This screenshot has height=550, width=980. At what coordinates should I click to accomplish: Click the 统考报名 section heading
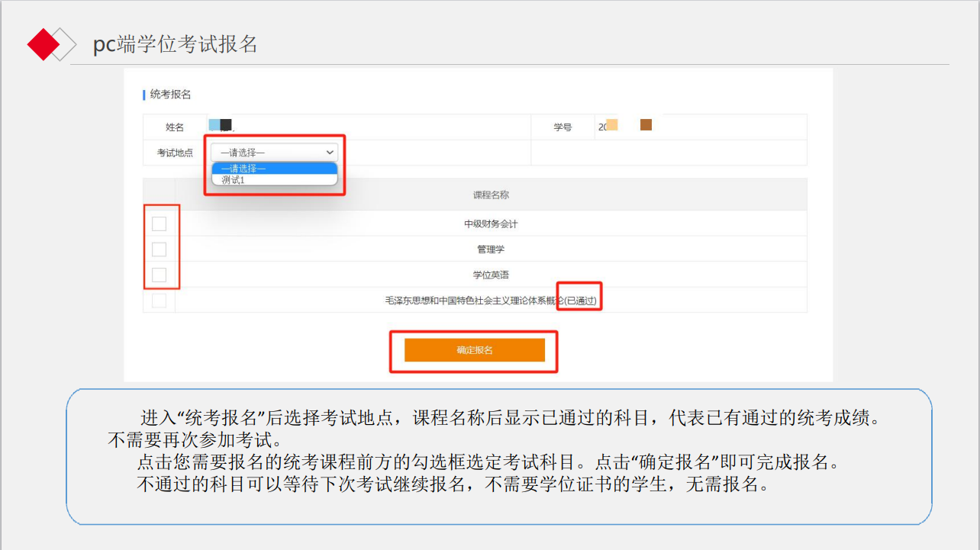point(170,95)
